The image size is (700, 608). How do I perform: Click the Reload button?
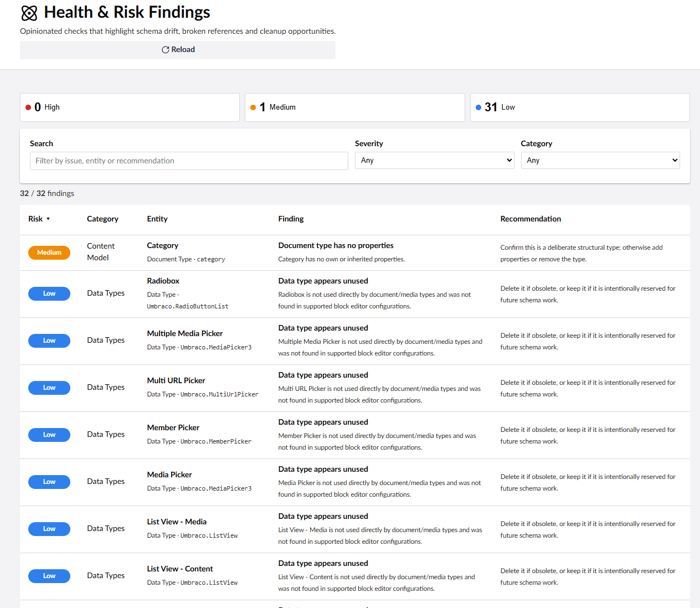(178, 50)
